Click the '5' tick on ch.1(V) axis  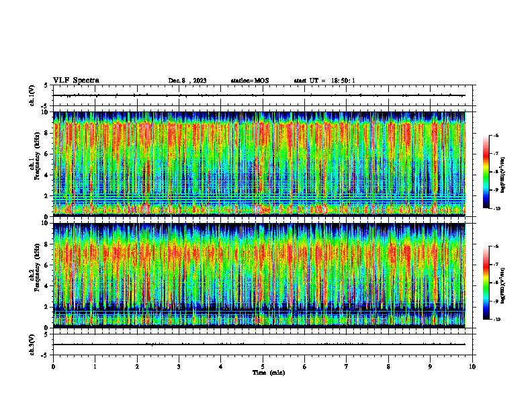click(x=46, y=85)
